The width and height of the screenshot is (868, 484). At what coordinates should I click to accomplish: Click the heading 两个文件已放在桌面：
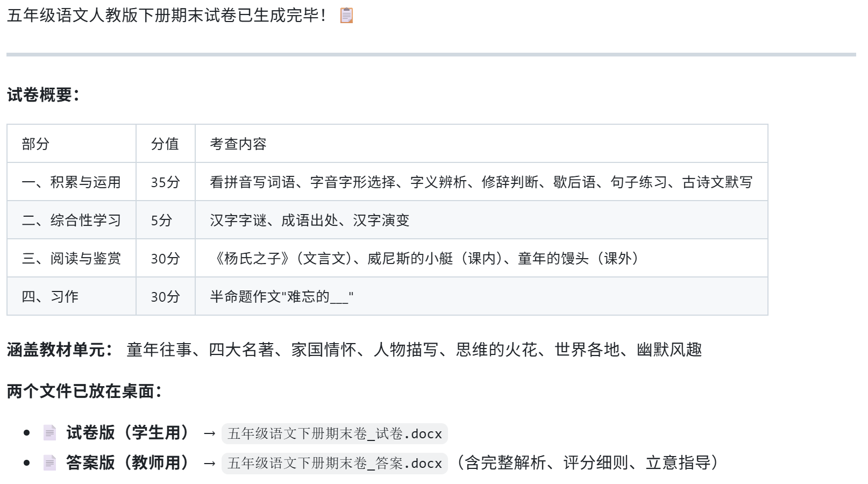tap(85, 391)
